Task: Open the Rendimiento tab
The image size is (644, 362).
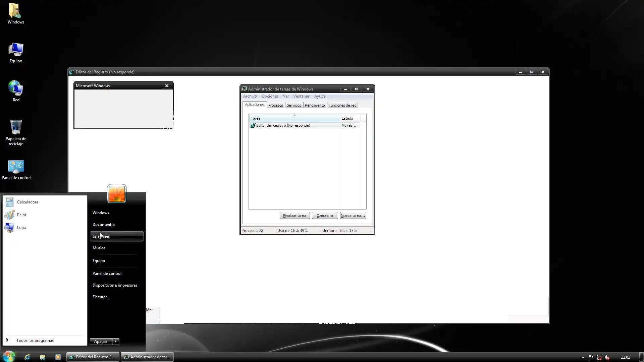Action: point(315,105)
